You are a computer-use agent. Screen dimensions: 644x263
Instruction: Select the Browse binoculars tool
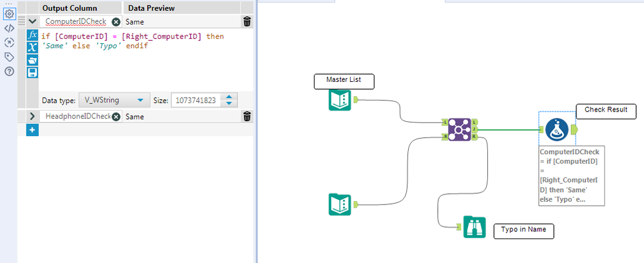(x=474, y=227)
